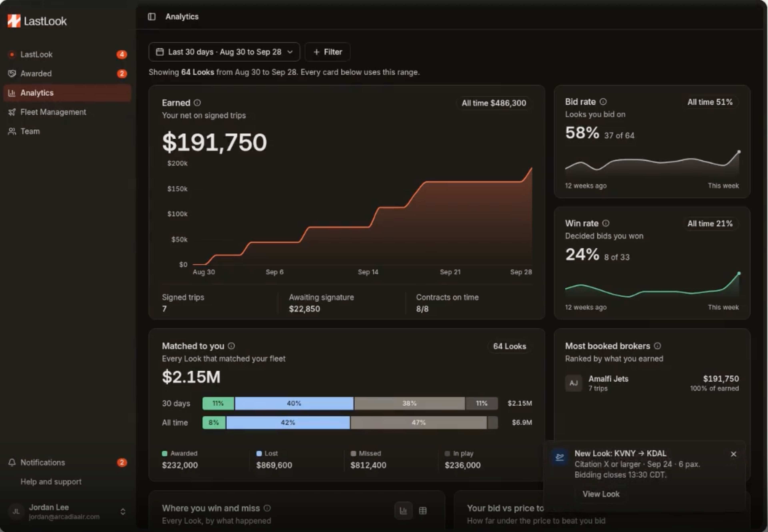Click View Look button
The image size is (768, 532).
pos(601,494)
